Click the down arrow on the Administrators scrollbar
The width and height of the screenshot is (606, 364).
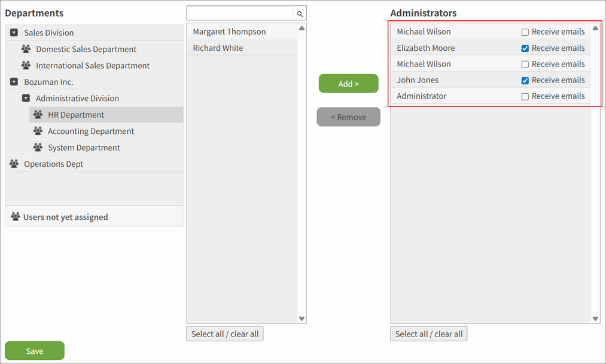click(x=595, y=319)
